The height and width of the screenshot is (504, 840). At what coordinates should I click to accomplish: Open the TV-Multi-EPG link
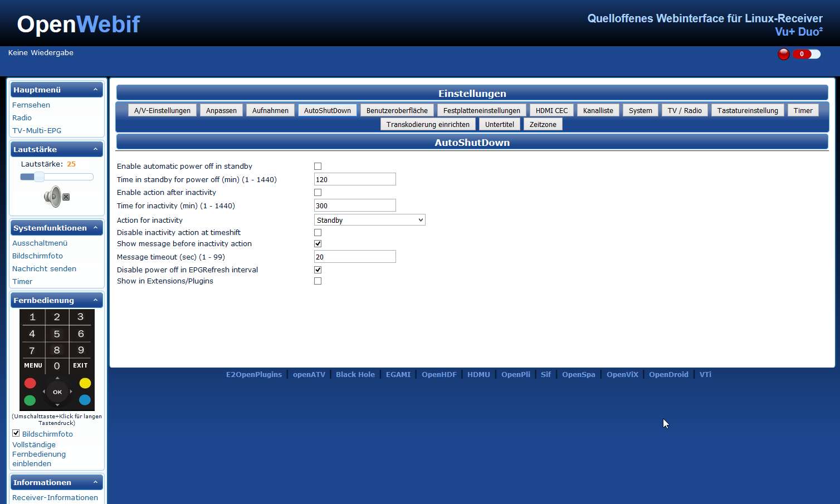37,130
